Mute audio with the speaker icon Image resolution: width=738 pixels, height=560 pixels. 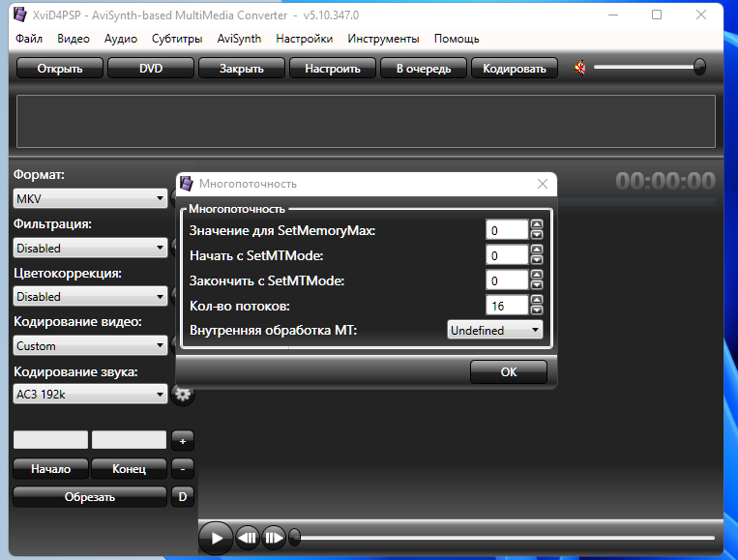point(580,68)
